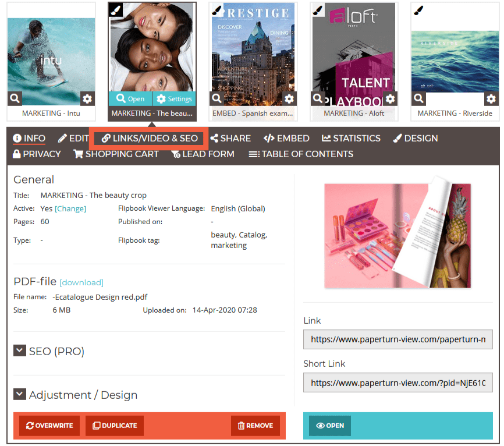
Task: Click the MARKETING - Intu caption
Action: pyautogui.click(x=51, y=114)
